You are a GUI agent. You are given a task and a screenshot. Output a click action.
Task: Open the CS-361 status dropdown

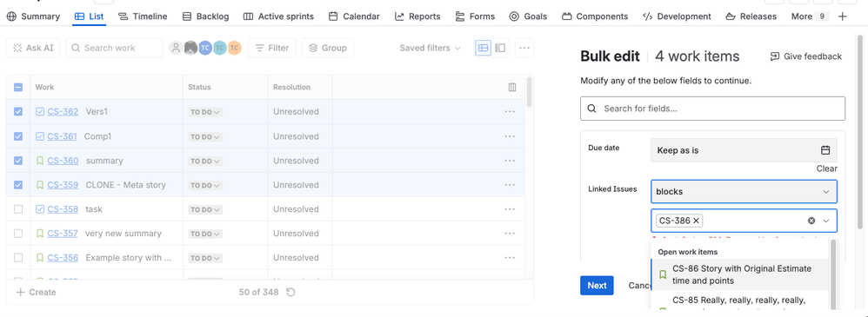point(205,136)
